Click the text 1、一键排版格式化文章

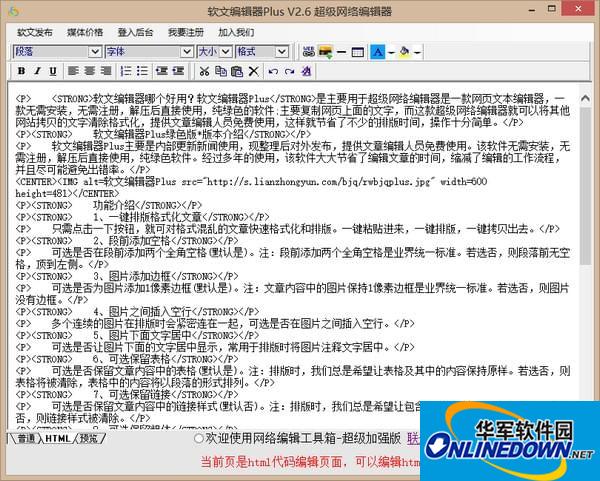point(147,217)
